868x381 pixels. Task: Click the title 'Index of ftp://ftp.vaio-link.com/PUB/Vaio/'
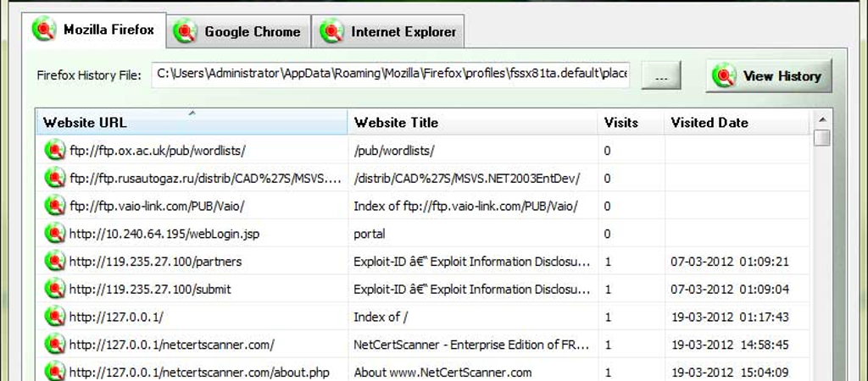coord(465,206)
